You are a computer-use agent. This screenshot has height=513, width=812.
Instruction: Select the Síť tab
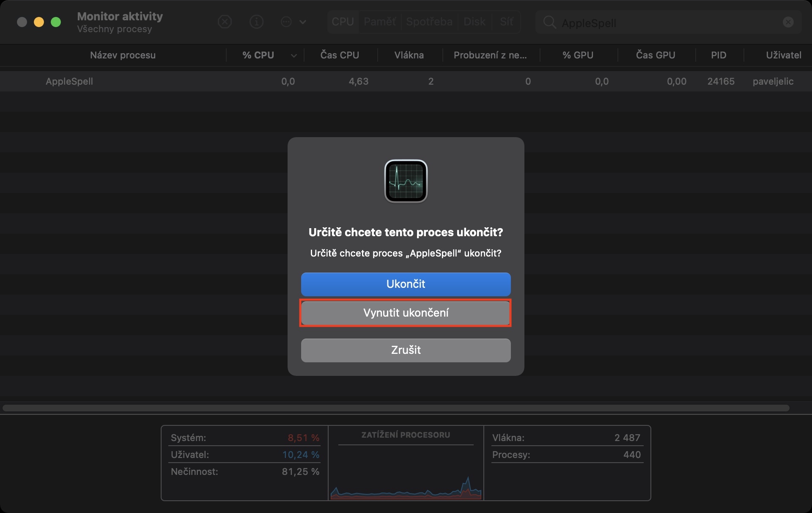506,22
